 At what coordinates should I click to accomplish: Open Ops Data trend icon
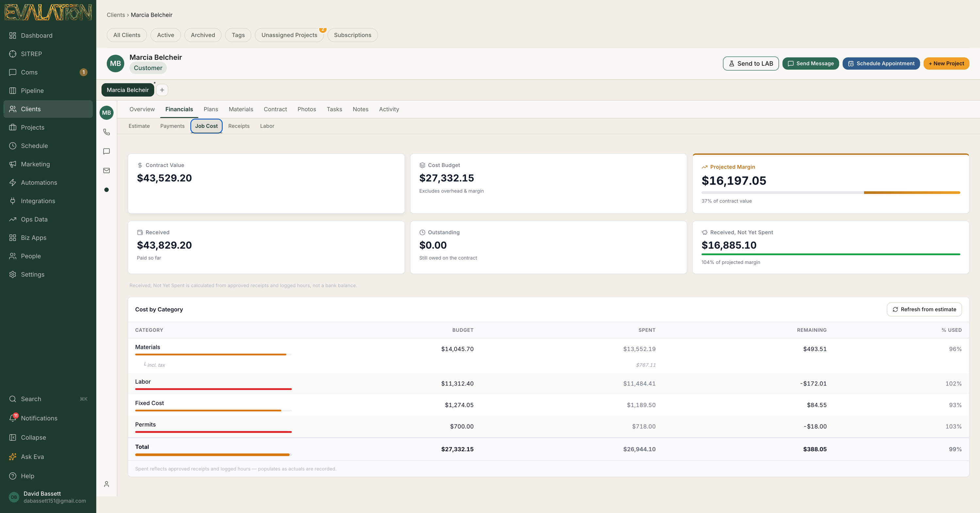pos(12,219)
